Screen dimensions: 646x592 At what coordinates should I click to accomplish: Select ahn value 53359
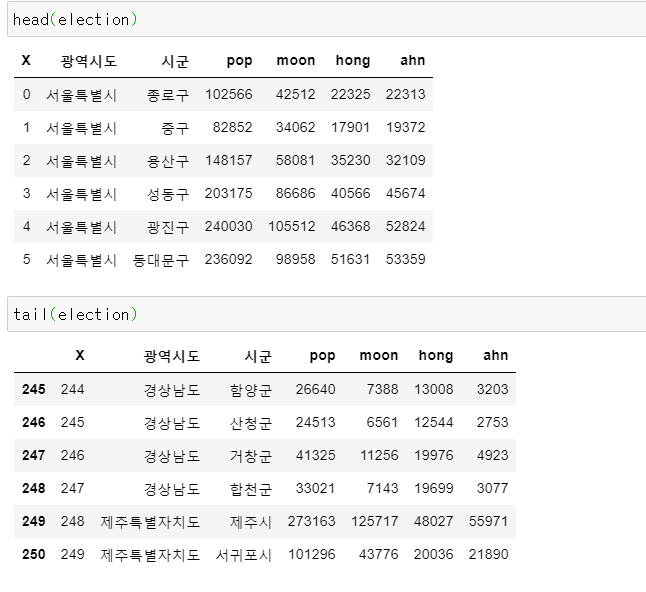[x=405, y=259]
